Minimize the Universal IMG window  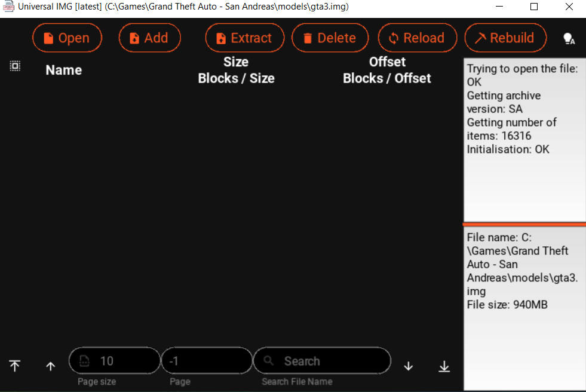point(499,7)
